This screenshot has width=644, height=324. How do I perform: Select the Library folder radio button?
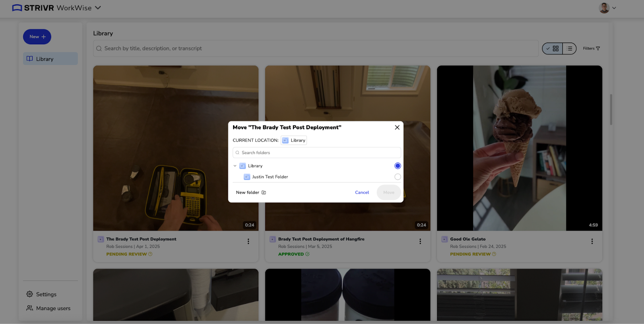pos(398,166)
